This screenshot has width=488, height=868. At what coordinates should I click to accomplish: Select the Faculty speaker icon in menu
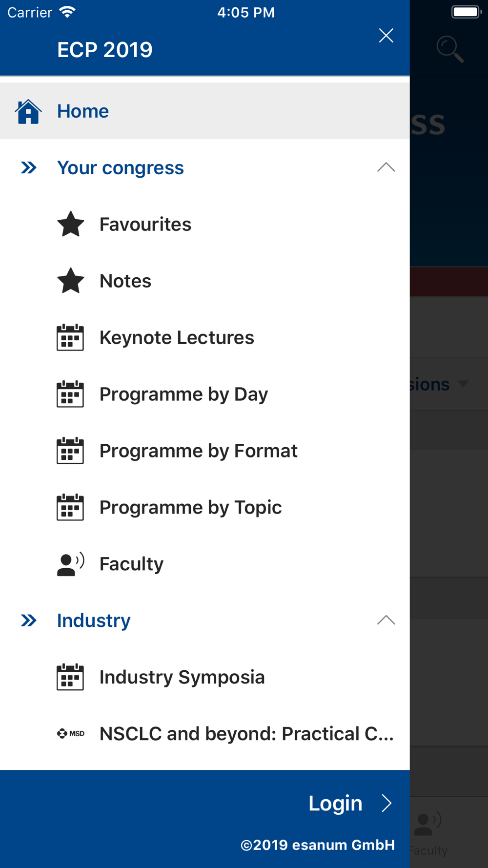point(70,564)
